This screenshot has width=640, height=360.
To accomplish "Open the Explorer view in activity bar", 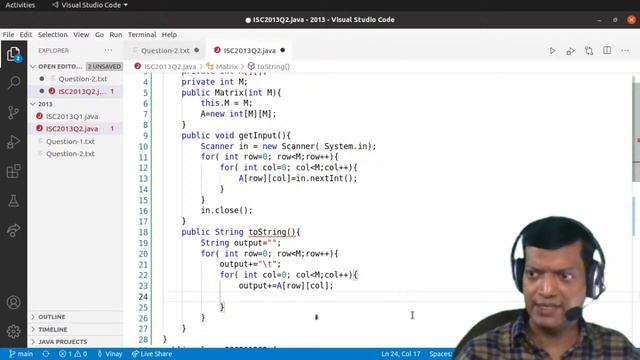I will coord(13,54).
